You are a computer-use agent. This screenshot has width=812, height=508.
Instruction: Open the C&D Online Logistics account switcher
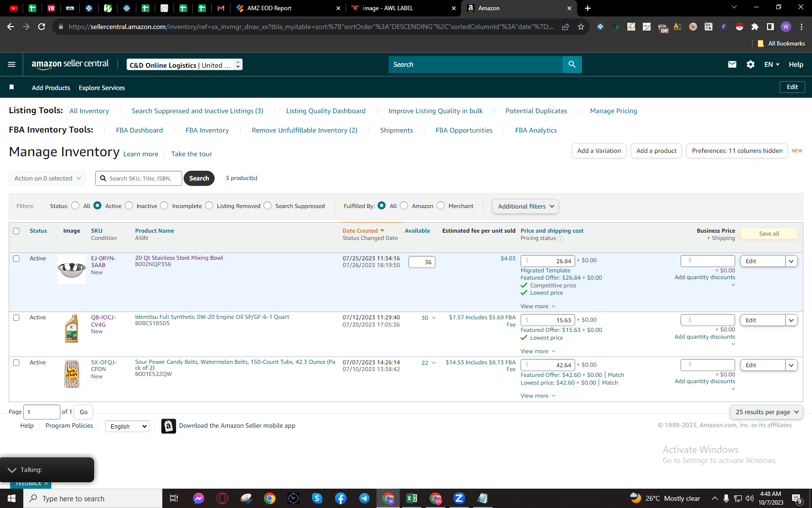184,65
